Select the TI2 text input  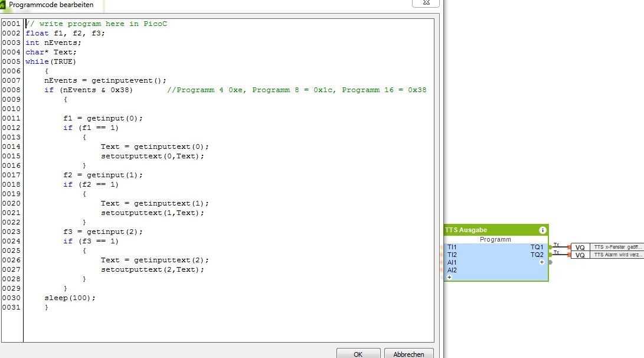coord(452,255)
